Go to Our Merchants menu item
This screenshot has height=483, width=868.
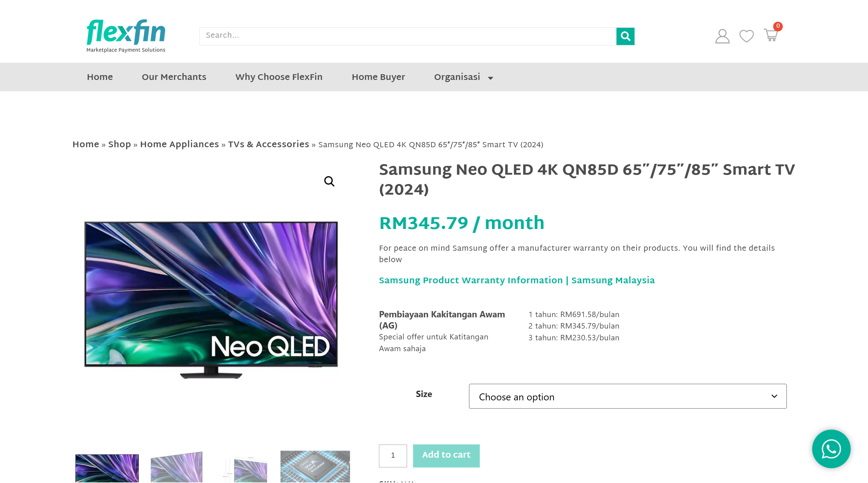174,77
